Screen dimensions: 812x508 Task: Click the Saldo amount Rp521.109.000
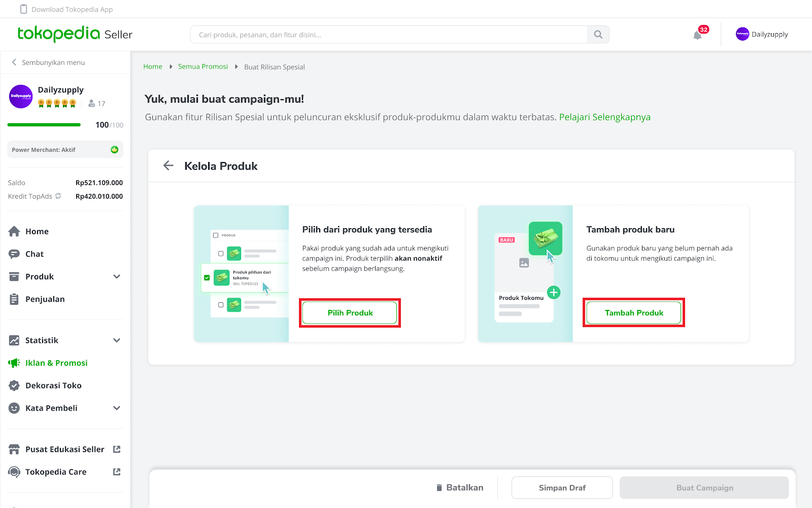click(99, 183)
